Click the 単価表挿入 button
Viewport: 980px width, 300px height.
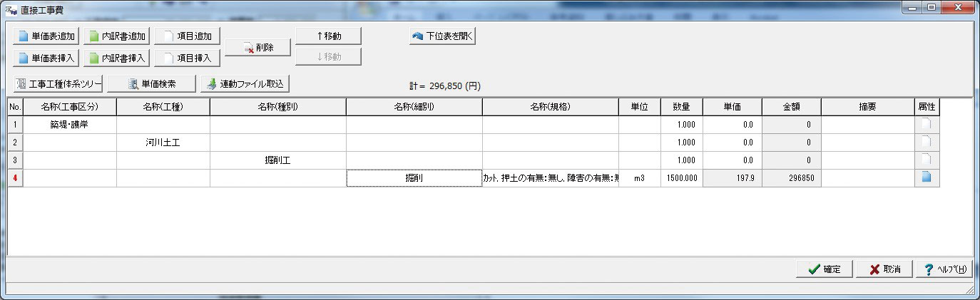click(46, 58)
